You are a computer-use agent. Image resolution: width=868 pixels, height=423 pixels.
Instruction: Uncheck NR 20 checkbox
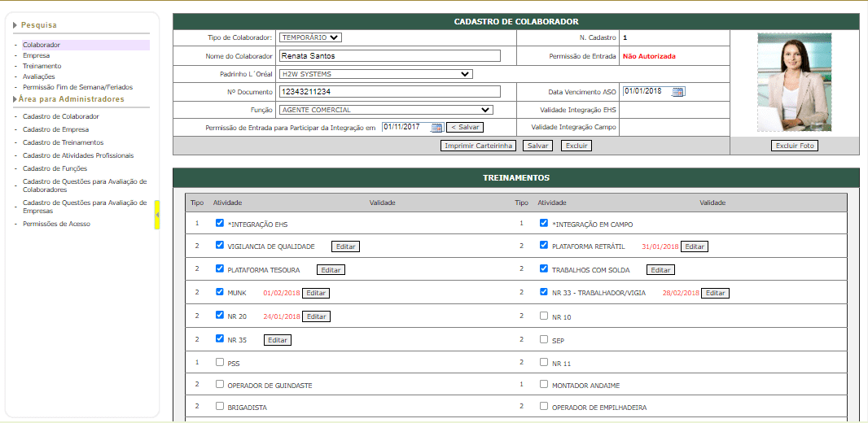coord(220,315)
